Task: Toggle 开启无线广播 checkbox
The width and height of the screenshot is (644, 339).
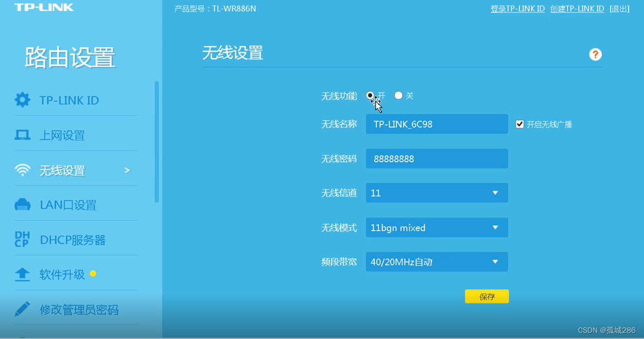Action: [520, 124]
